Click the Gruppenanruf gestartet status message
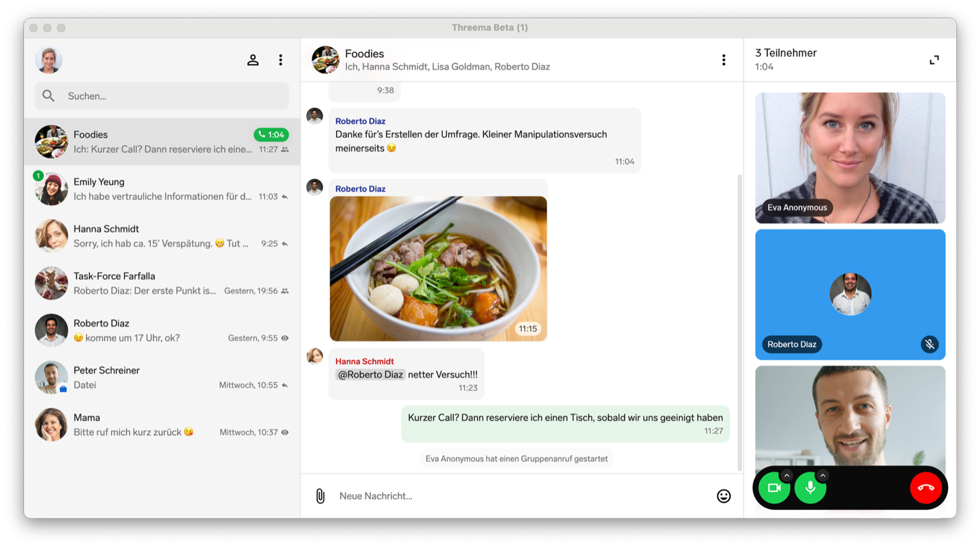Screen dimensions: 980x547 pos(517,459)
